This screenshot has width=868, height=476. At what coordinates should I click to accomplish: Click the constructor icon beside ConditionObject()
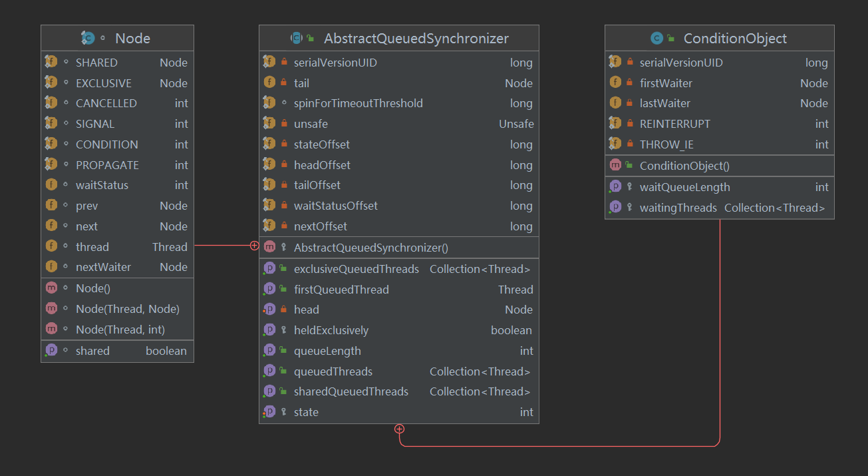pos(615,165)
